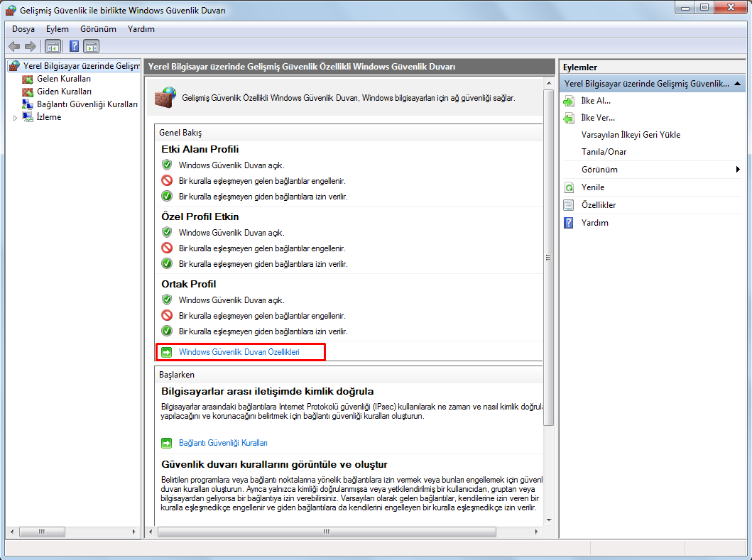Click the Ortak Profil heading

point(188,285)
